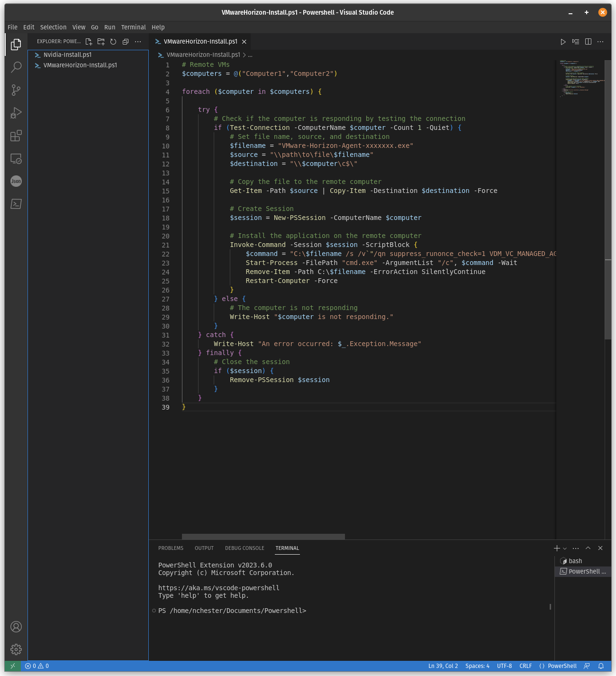The width and height of the screenshot is (616, 676).
Task: Split the editor using the split icon
Action: tap(588, 42)
